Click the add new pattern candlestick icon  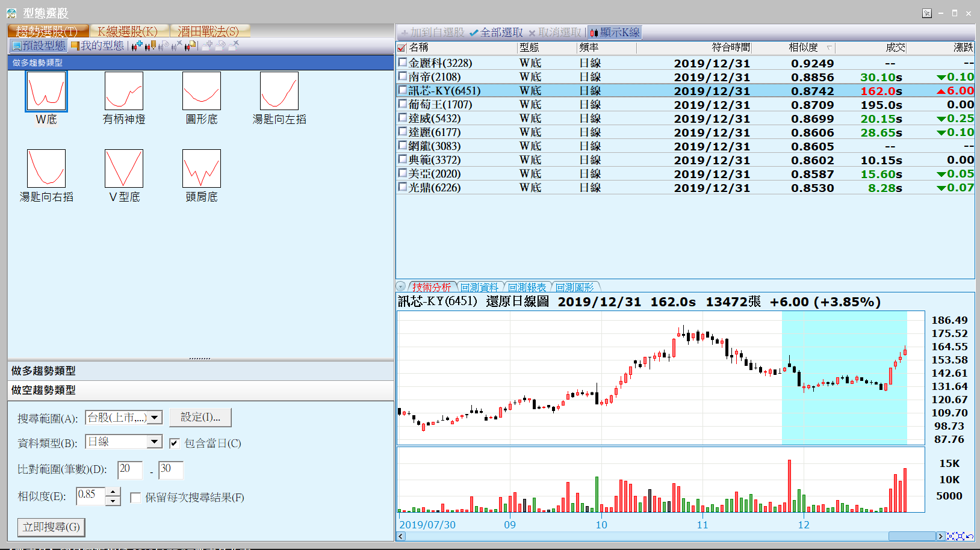pos(137,46)
